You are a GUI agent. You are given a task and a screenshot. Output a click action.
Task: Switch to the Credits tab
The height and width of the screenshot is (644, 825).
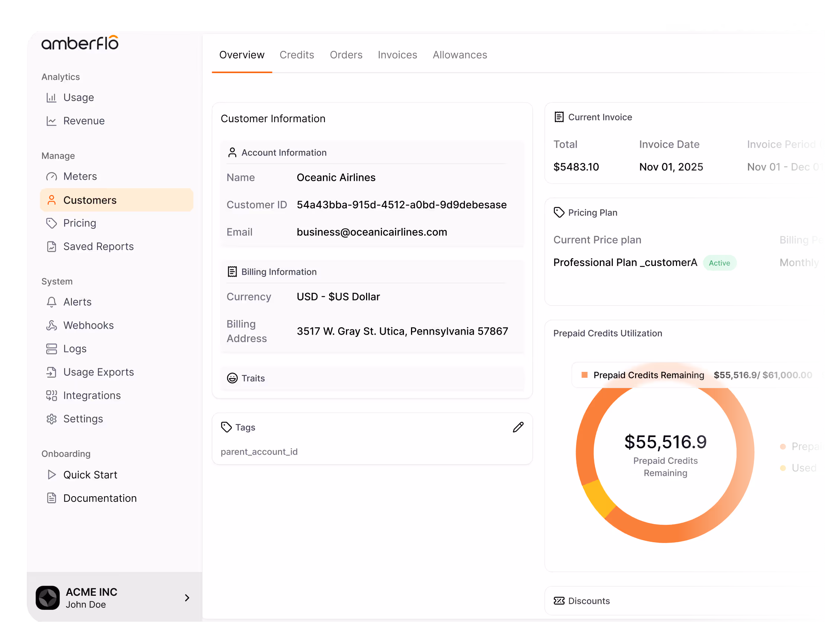(x=297, y=55)
